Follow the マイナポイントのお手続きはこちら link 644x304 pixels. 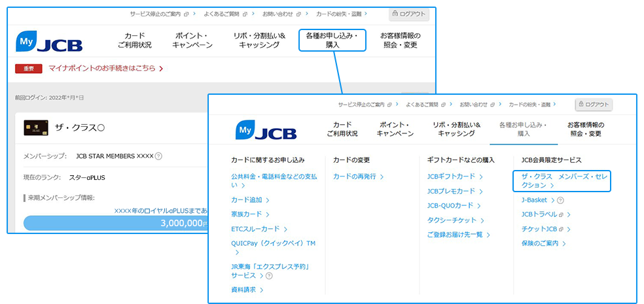[106, 69]
